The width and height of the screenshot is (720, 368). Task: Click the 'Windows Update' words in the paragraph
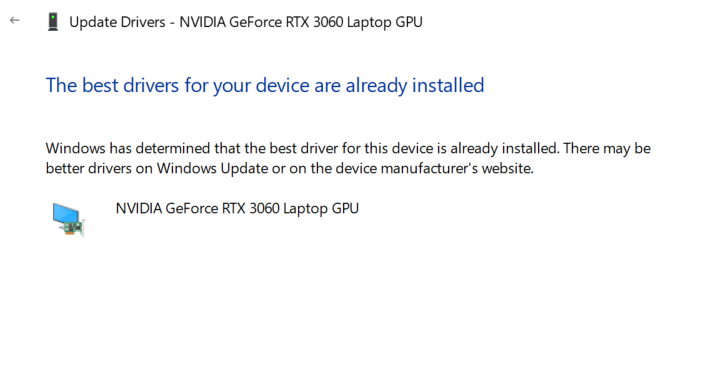[x=213, y=168]
